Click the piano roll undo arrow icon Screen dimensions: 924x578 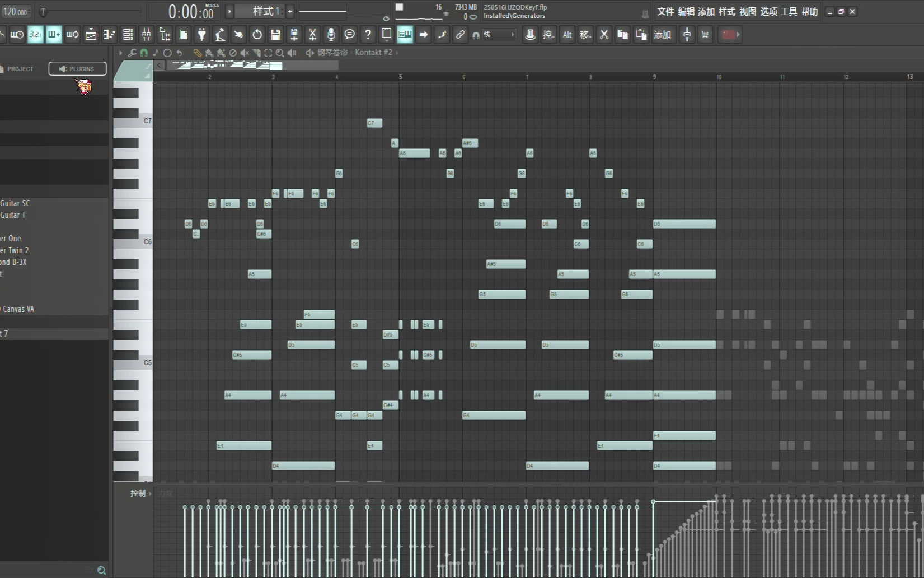pyautogui.click(x=179, y=53)
